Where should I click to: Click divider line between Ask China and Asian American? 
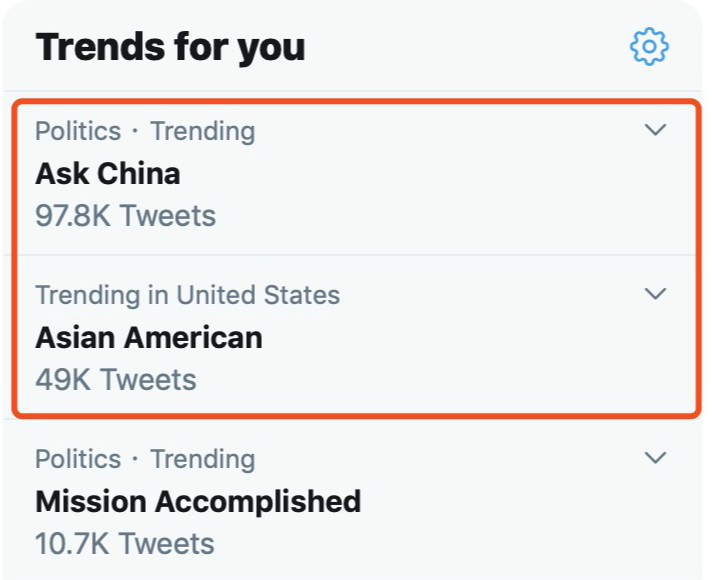click(355, 255)
